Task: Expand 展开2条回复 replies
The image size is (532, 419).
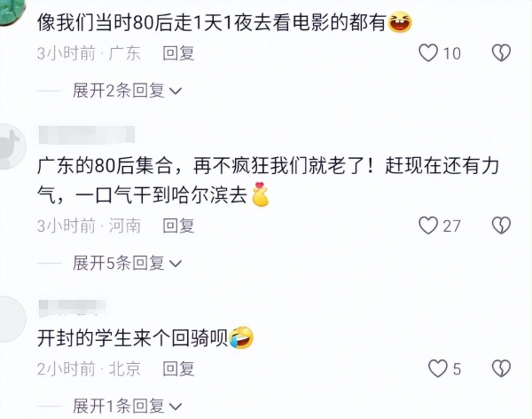Action: pyautogui.click(x=127, y=91)
